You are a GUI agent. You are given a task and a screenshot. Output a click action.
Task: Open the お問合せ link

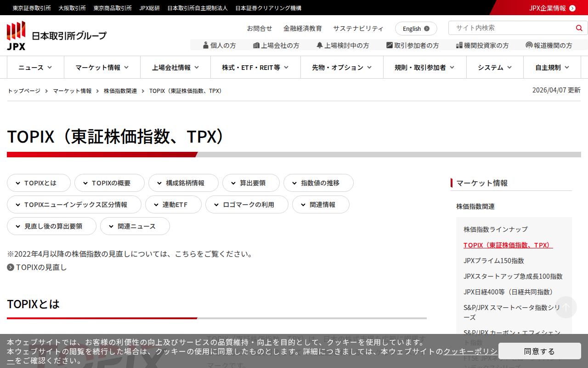pyautogui.click(x=260, y=29)
